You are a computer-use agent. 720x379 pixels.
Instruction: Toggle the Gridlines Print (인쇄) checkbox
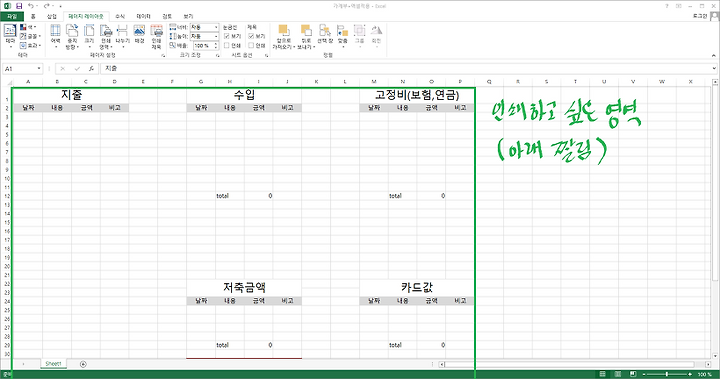click(226, 45)
